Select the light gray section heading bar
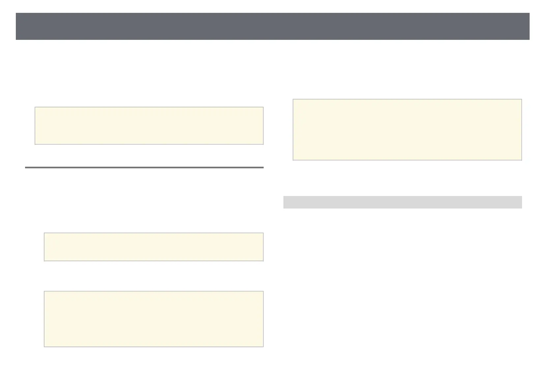Image resolution: width=555 pixels, height=392 pixels. point(402,202)
